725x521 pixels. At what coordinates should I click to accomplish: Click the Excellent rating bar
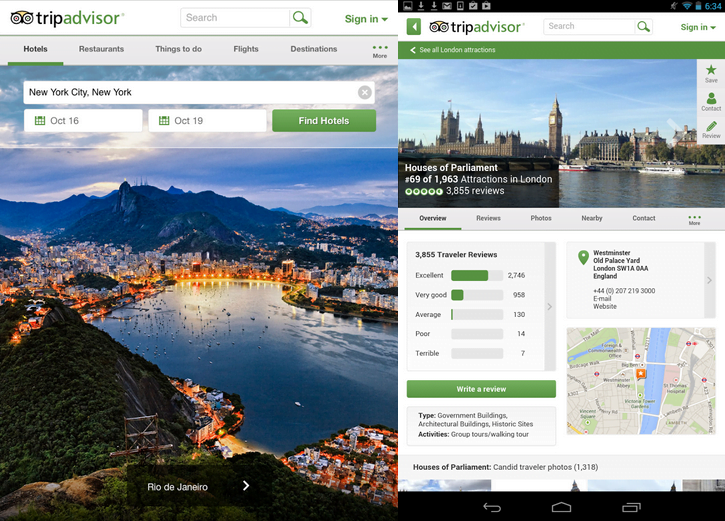(x=477, y=276)
